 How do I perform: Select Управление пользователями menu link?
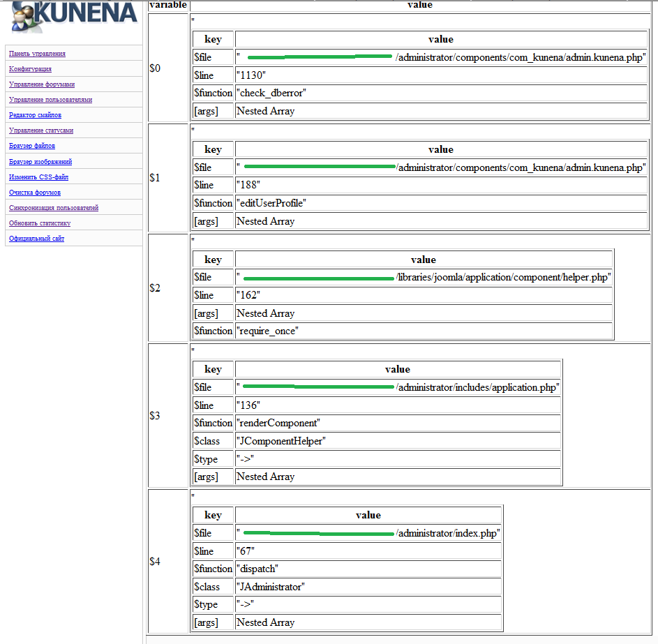point(50,100)
